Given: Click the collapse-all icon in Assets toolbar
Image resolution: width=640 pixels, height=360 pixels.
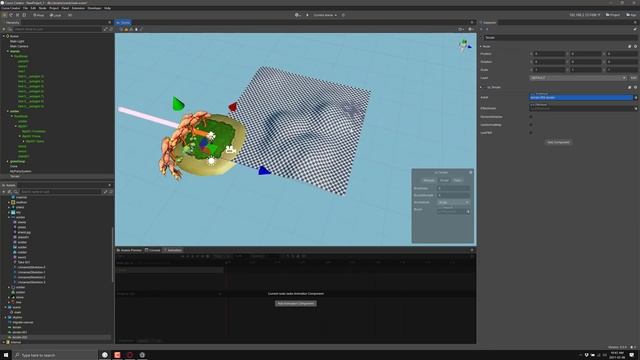Looking at the screenshot, I should (x=105, y=191).
